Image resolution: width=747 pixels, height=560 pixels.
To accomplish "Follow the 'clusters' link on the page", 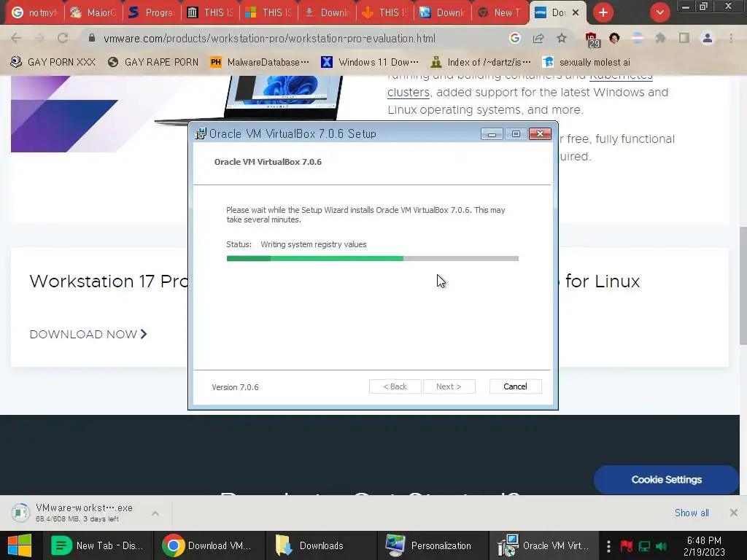I will tap(409, 93).
